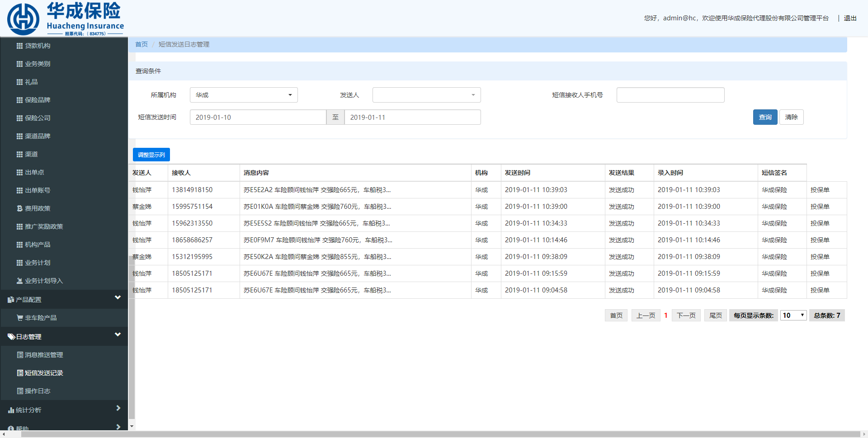
Task: Click the tag icon beside 日志管理
Action: 11,337
